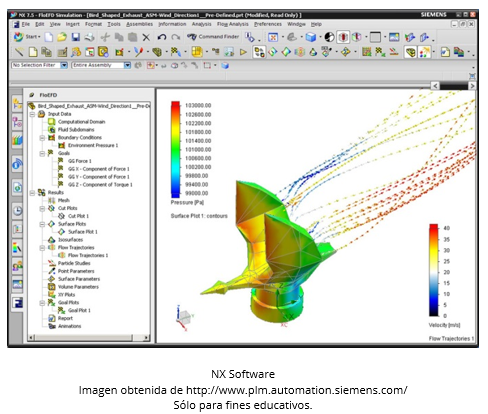The image size is (488, 414).
Task: Run the solver with the yellow play icon
Action: pos(243,52)
